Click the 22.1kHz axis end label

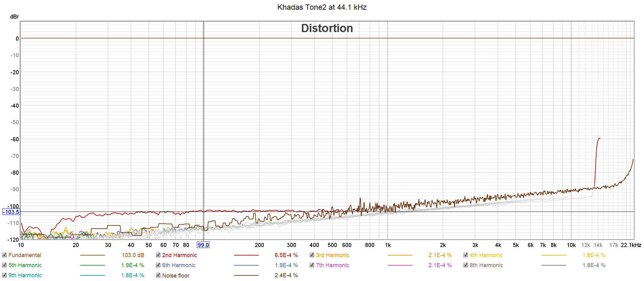631,245
